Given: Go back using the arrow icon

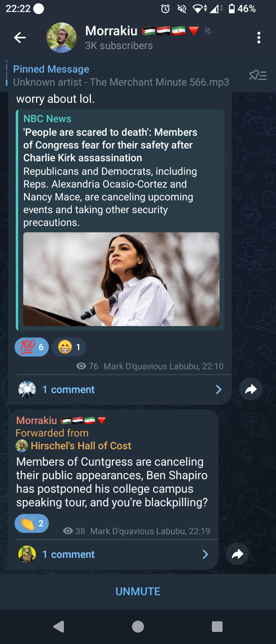Looking at the screenshot, I should 20,38.
